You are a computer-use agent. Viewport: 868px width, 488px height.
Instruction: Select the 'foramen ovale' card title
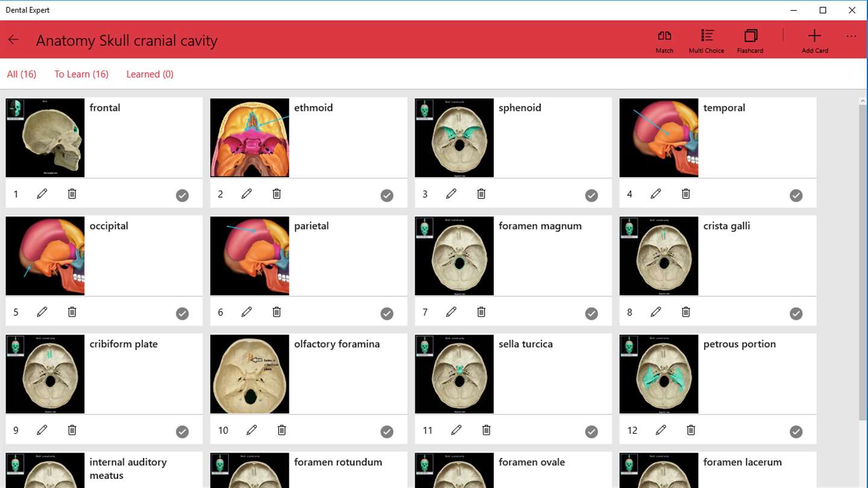click(x=532, y=462)
